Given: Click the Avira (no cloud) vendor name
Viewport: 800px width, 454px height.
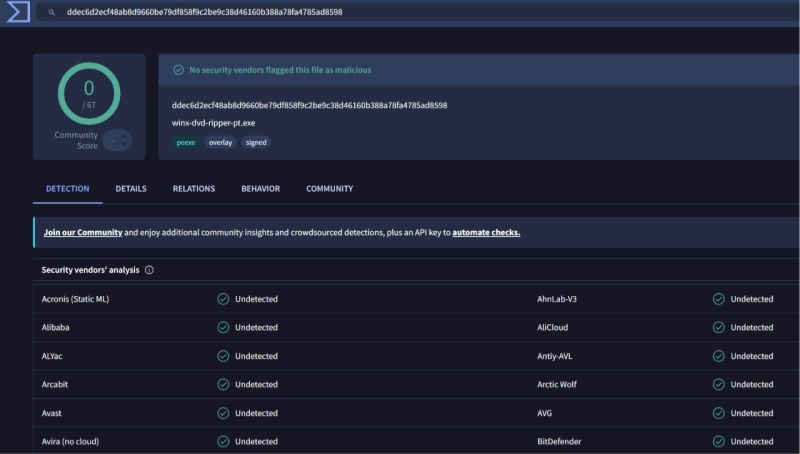Looking at the screenshot, I should tap(70, 441).
